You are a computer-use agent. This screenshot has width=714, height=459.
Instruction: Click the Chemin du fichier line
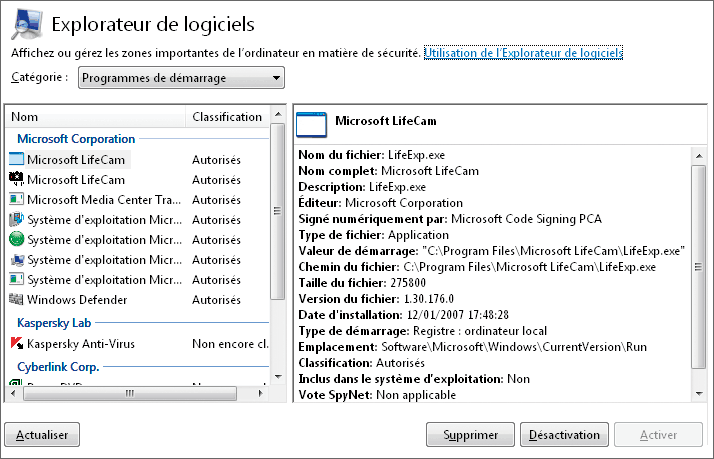[477, 267]
